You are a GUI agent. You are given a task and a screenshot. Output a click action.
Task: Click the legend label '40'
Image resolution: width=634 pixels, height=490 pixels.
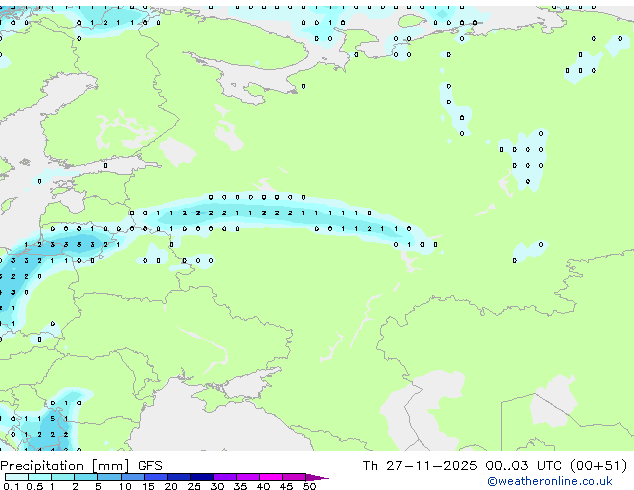(263, 486)
